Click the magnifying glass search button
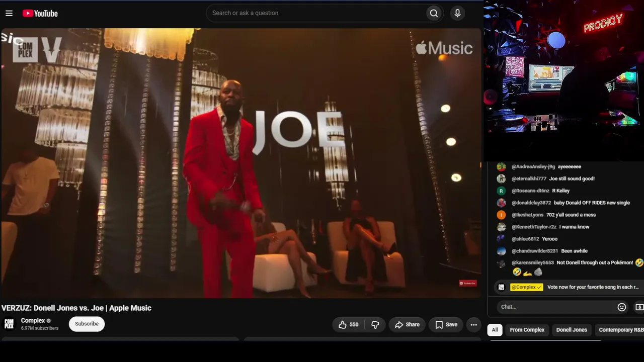This screenshot has width=644, height=362. [x=434, y=13]
